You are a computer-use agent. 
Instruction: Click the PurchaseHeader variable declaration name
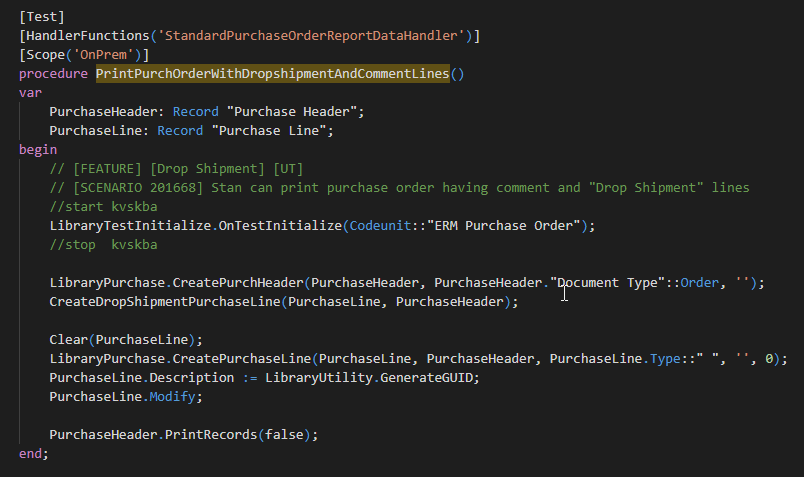pos(103,112)
